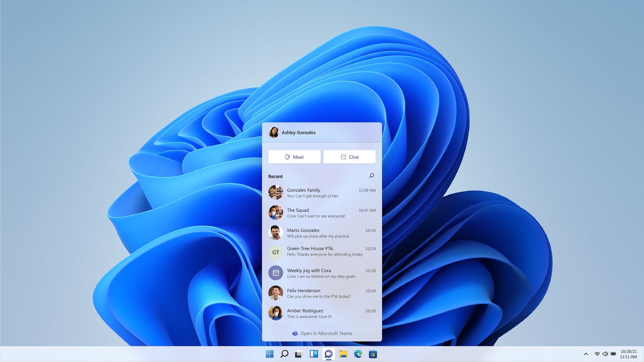Click Ashley Gonzales profile picture
The width and height of the screenshot is (644, 362).
tap(273, 132)
